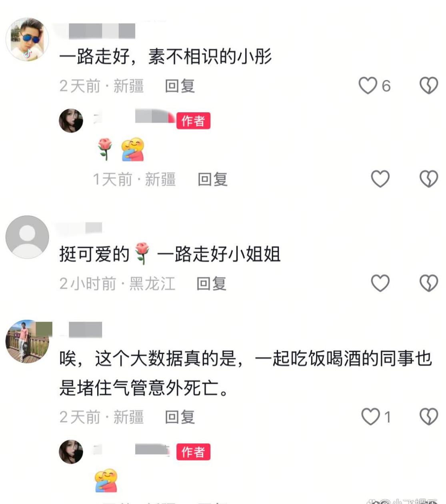Like the 大数据 comment with one like
The image size is (446, 504).
pyautogui.click(x=370, y=416)
